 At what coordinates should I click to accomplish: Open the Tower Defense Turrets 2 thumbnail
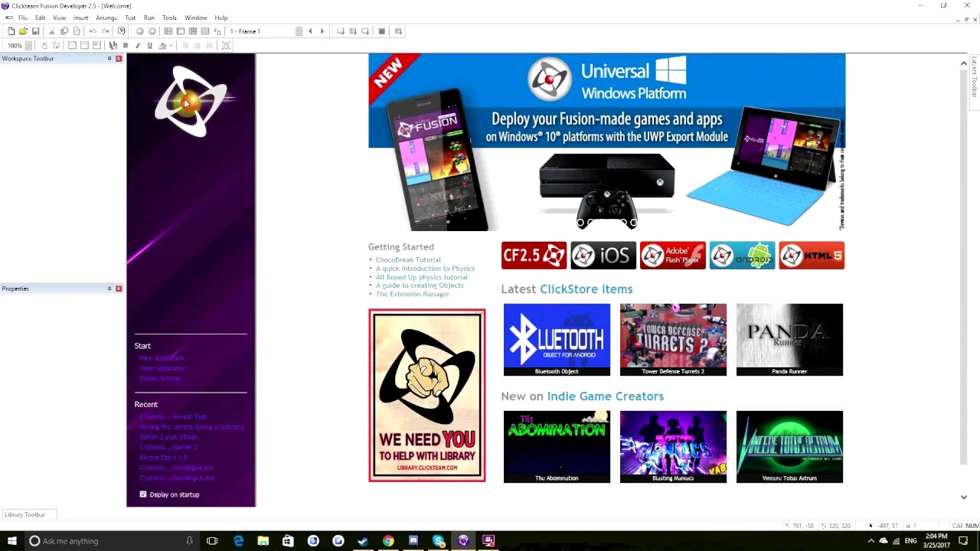point(673,340)
